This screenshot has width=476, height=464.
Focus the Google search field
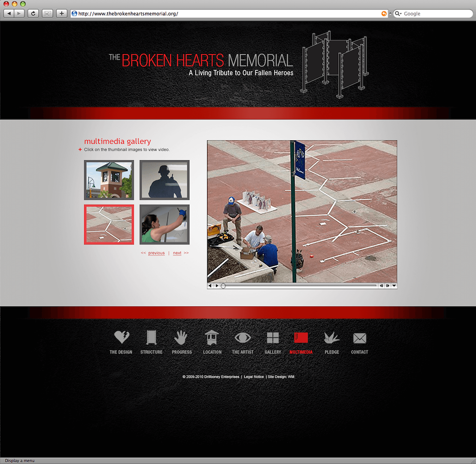coord(433,14)
